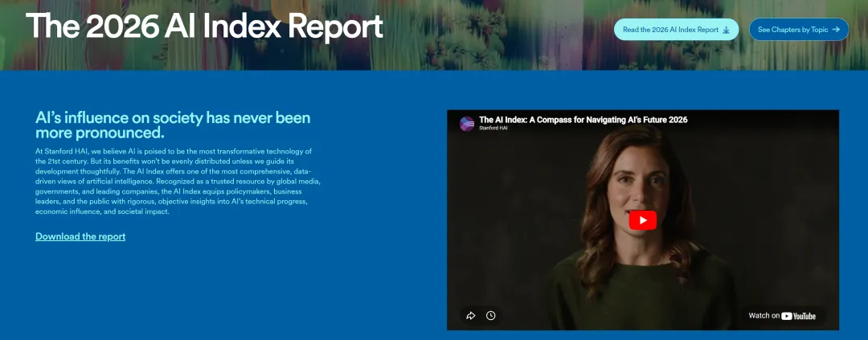Click the download arrow icon in the Read Report button
This screenshot has height=340, width=868.
coord(726,30)
